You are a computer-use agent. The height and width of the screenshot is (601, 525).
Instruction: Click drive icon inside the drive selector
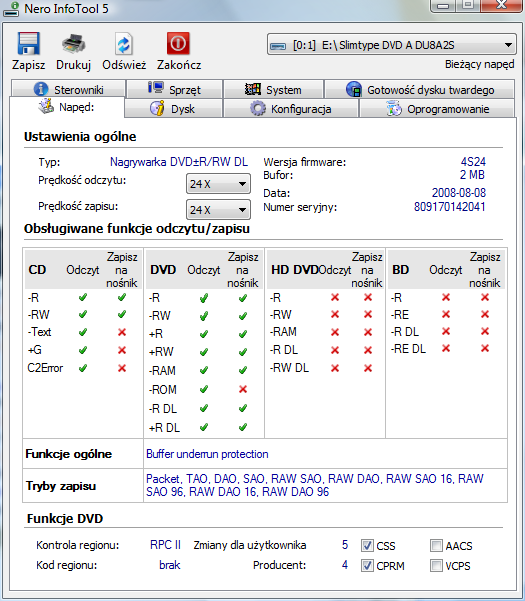pyautogui.click(x=278, y=46)
